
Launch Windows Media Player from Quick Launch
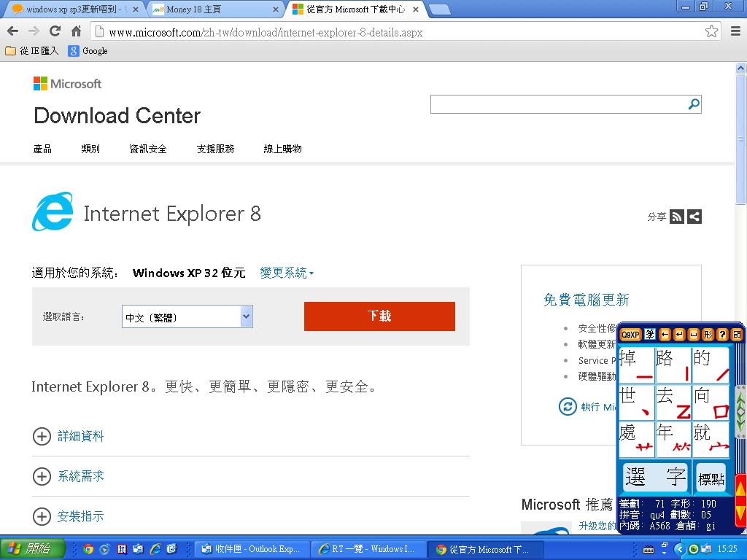105,549
